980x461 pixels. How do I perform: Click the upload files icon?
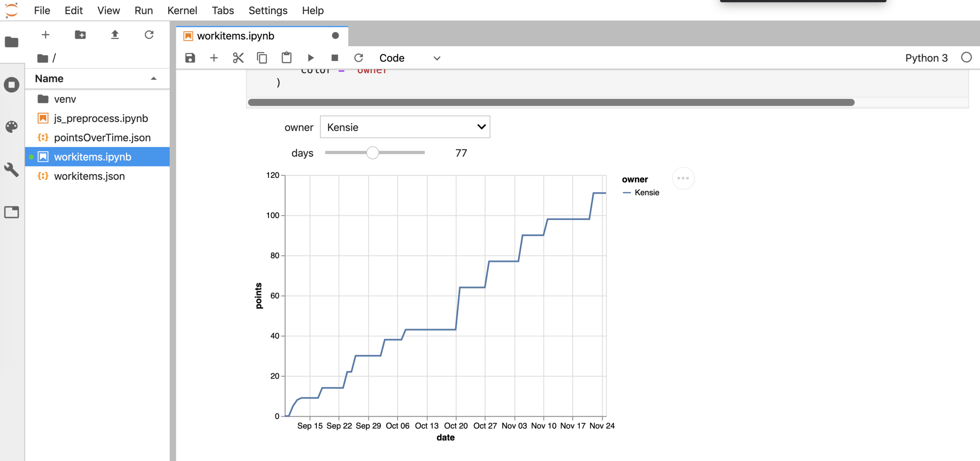(x=115, y=35)
